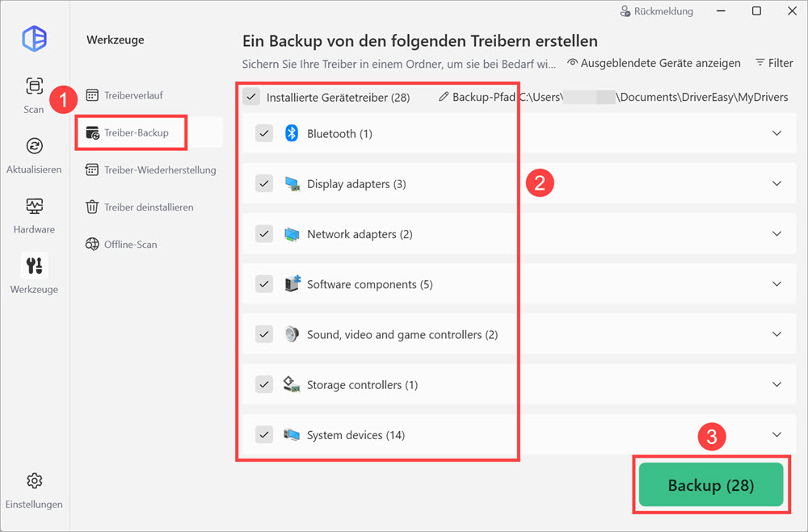The width and height of the screenshot is (808, 532).
Task: Click the Rückmeldung feedback icon
Action: click(625, 11)
